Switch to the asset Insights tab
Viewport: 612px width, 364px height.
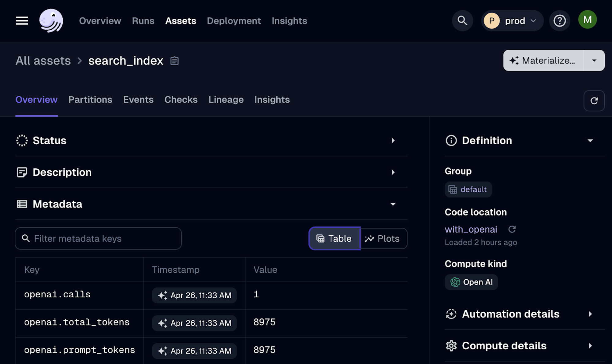272,100
